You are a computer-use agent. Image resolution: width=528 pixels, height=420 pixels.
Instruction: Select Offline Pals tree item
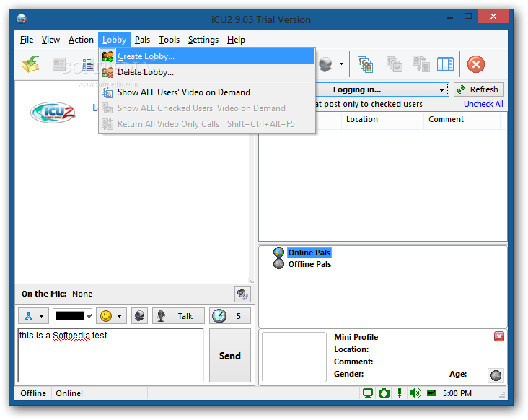309,264
